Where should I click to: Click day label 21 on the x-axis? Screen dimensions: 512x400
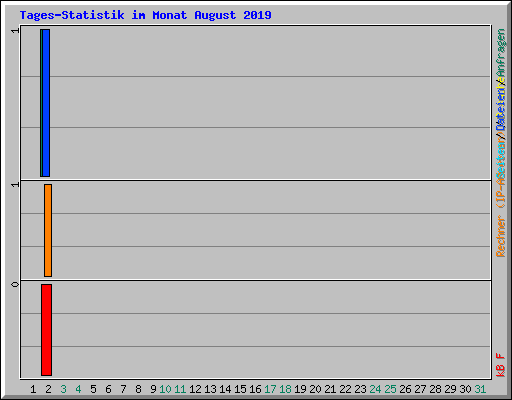330,389
